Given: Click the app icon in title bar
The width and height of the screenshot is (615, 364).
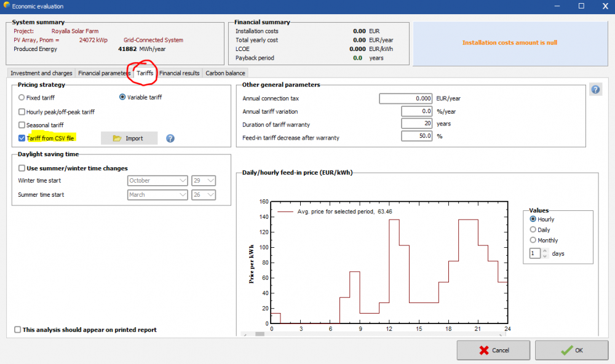Looking at the screenshot, I should click(6, 6).
